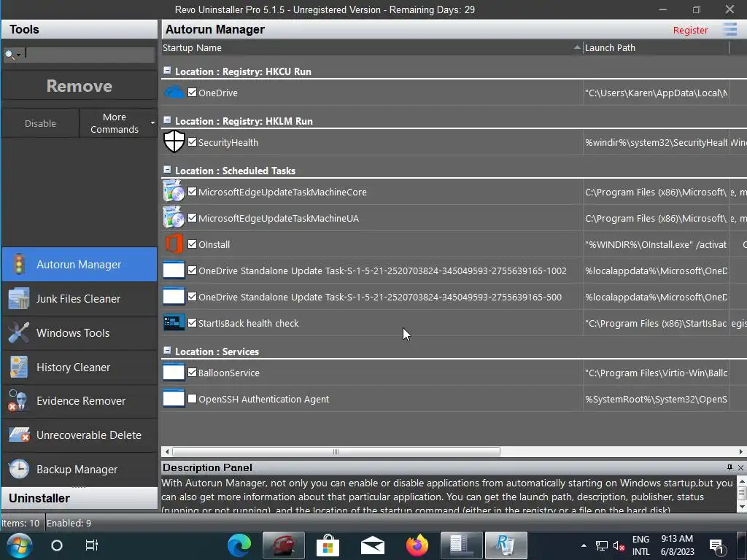
Task: Open the hamburger menu near Register
Action: pos(729,29)
